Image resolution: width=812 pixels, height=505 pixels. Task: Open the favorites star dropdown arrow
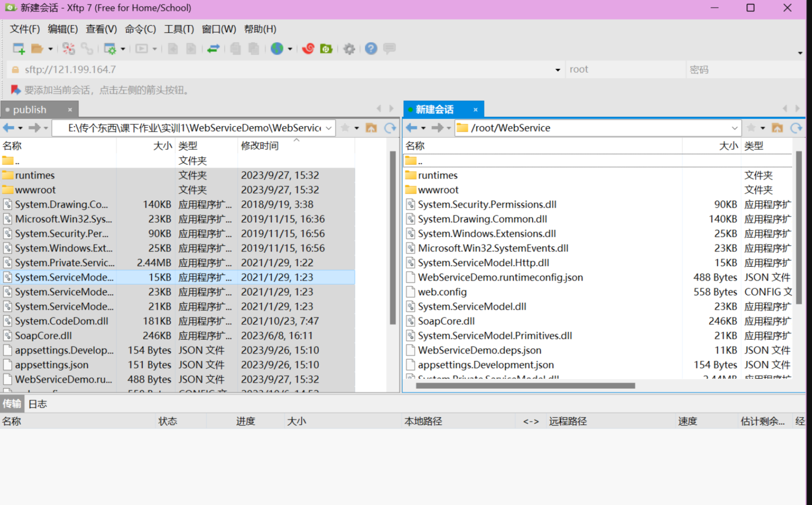[356, 127]
